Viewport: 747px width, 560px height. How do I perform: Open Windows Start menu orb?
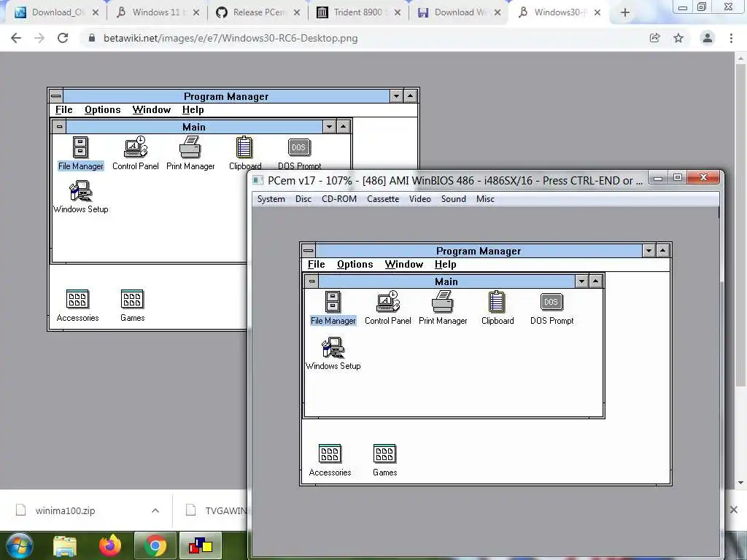[x=20, y=545]
